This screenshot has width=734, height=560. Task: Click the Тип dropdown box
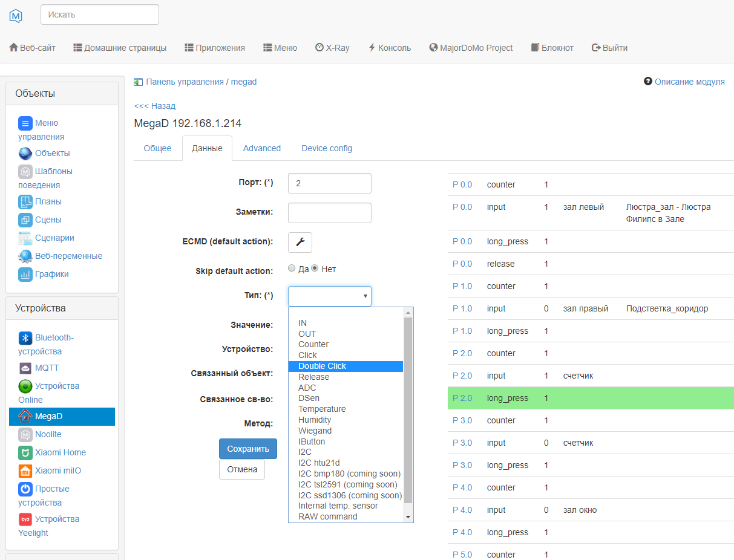[329, 296]
